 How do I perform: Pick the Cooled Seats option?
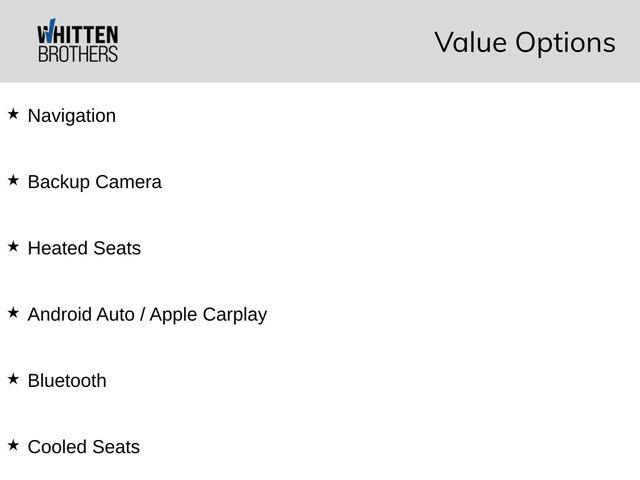click(84, 447)
